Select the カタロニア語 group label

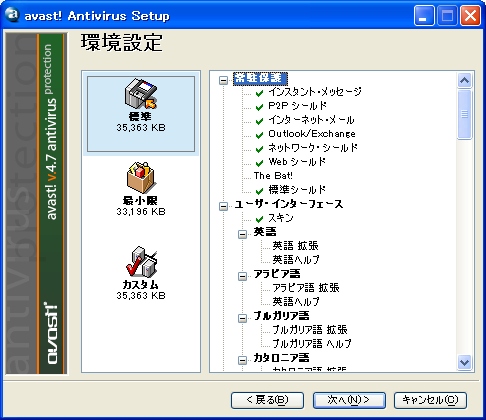[281, 358]
